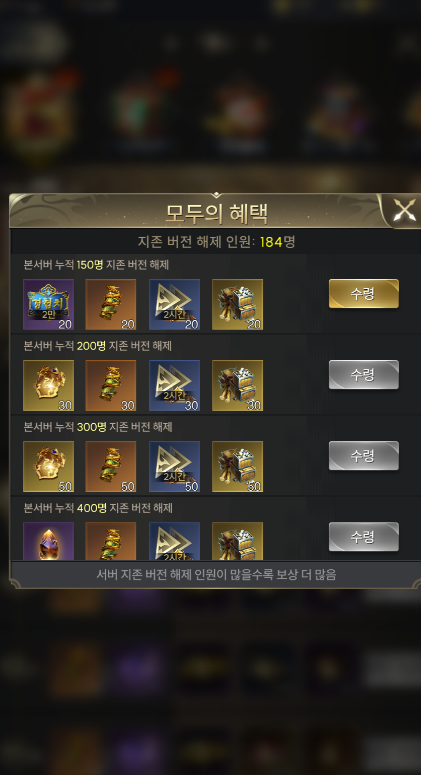Select the scroll item icon with quantity 30
The height and width of the screenshot is (775, 421).
point(111,386)
